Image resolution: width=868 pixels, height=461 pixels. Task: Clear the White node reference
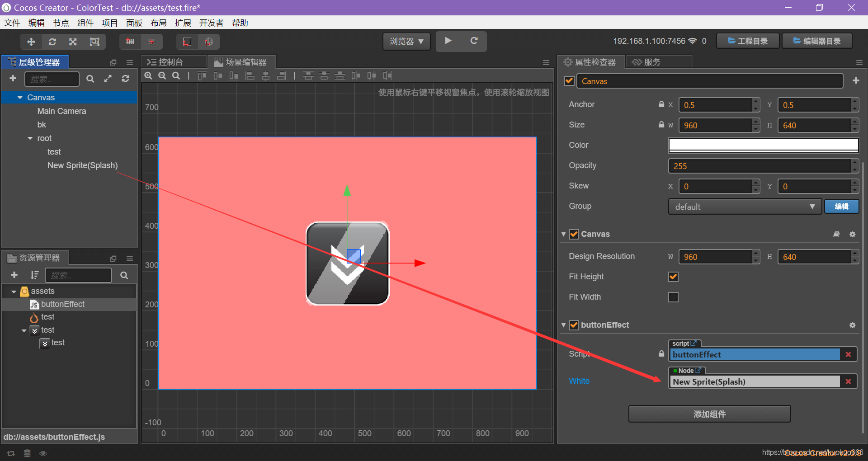click(x=848, y=381)
